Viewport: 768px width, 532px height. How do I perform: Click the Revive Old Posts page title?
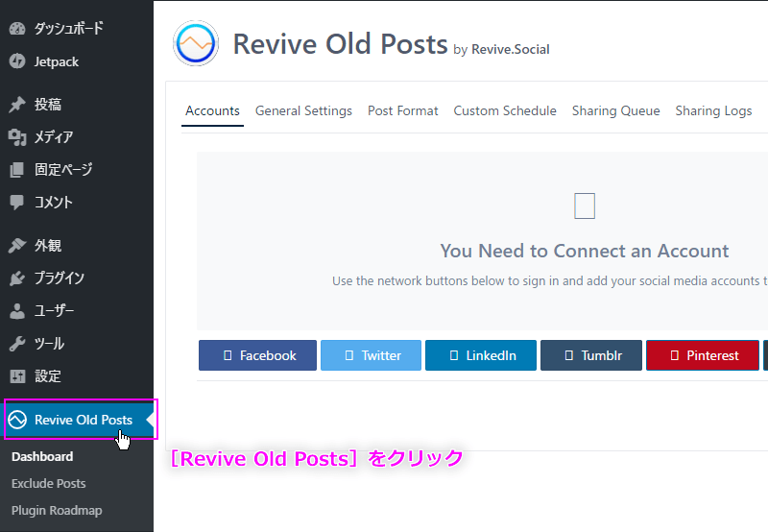pos(340,44)
